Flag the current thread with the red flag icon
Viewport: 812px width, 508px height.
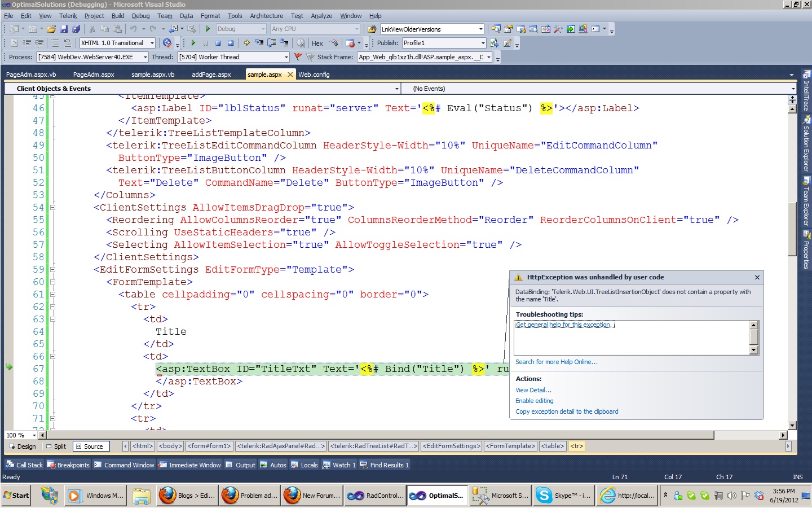298,57
